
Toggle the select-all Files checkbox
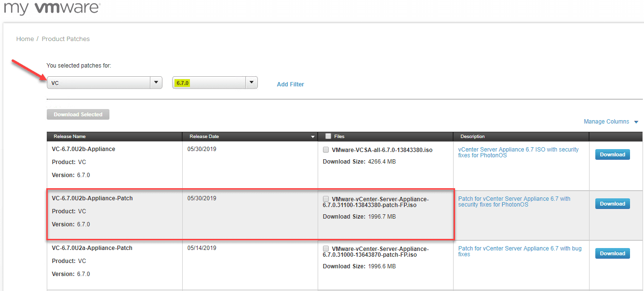pyautogui.click(x=328, y=136)
